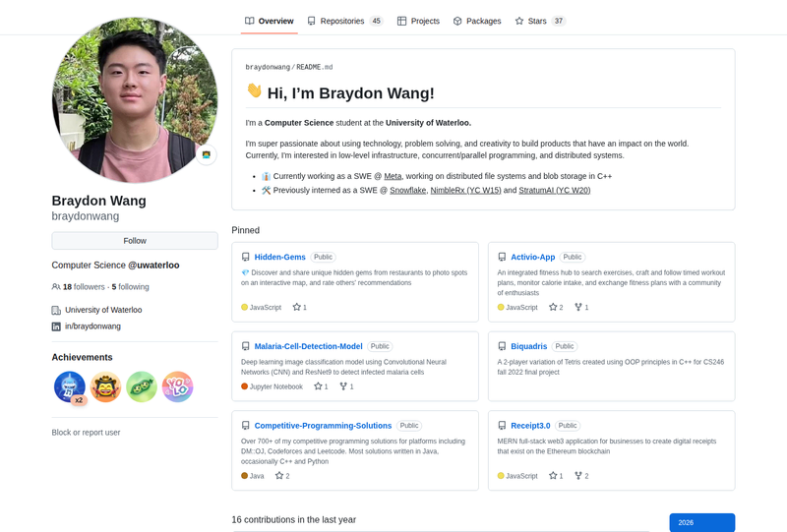Go to the Packages tab
This screenshot has height=532, width=787.
pos(477,21)
